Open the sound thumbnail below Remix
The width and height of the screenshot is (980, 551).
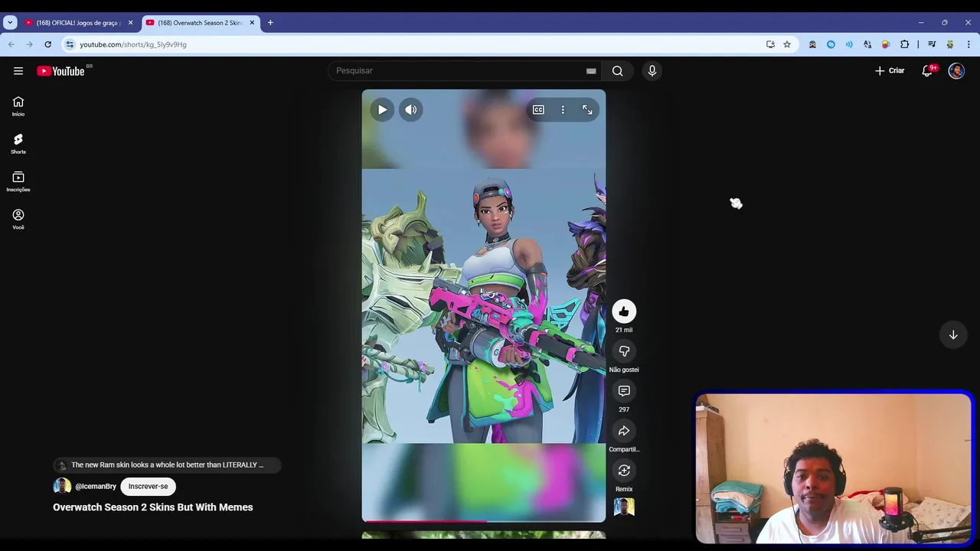pos(624,507)
